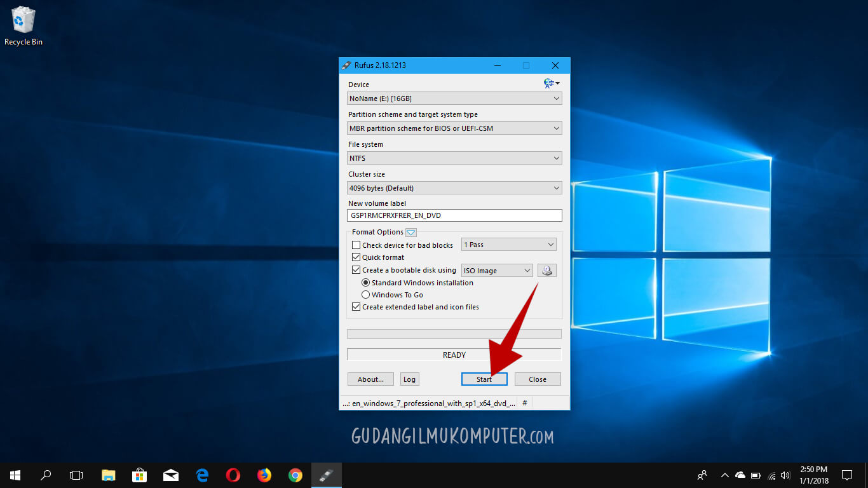The width and height of the screenshot is (868, 488).
Task: Open the Wi-Fi network tray icon
Action: click(x=772, y=475)
